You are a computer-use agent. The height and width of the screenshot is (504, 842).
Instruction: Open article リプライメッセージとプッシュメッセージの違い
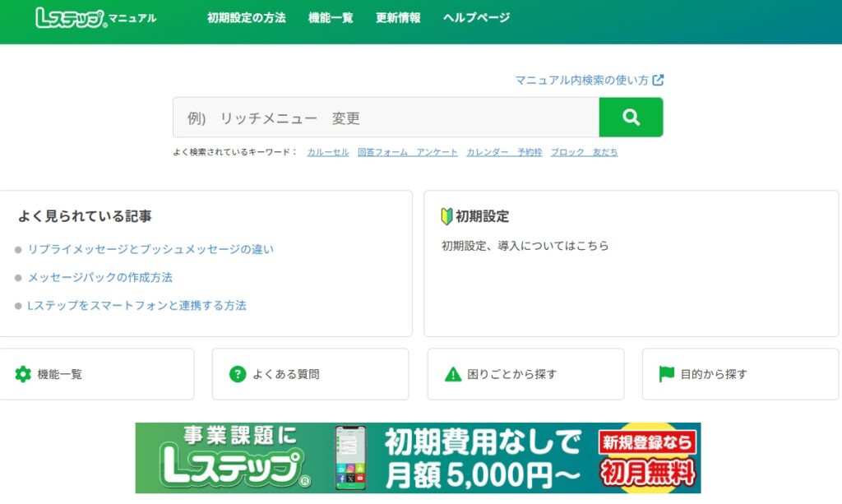tap(150, 249)
